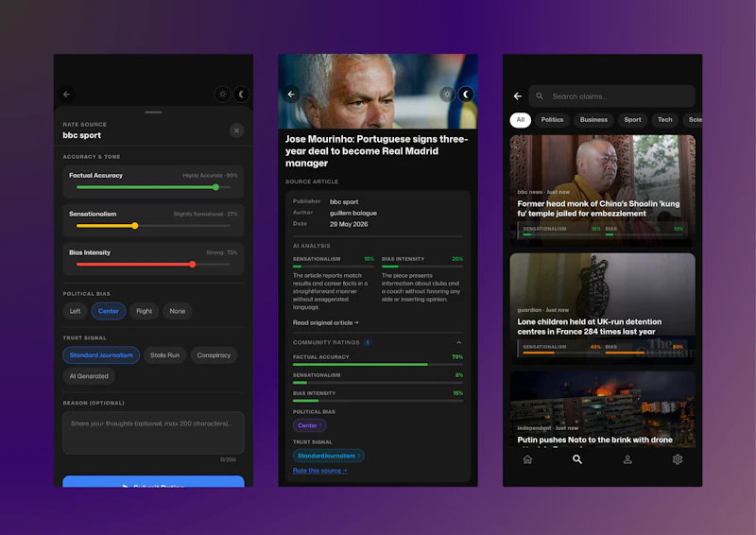
Task: Enable light theme on article screen
Action: point(447,95)
